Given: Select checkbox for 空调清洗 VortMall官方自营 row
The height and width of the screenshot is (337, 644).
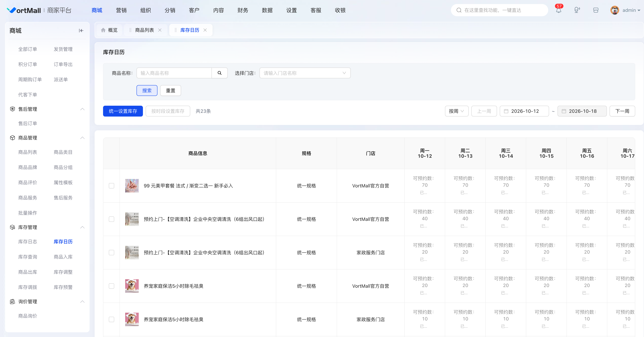Looking at the screenshot, I should click(x=112, y=219).
